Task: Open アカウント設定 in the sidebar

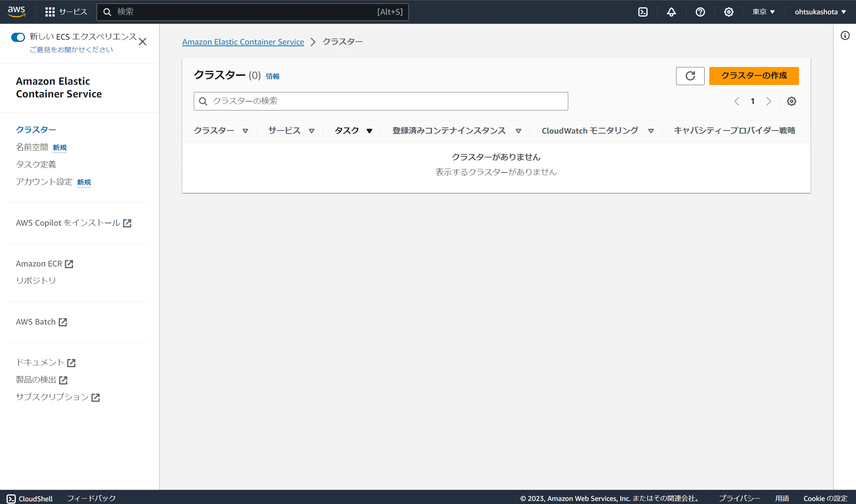Action: pos(44,182)
